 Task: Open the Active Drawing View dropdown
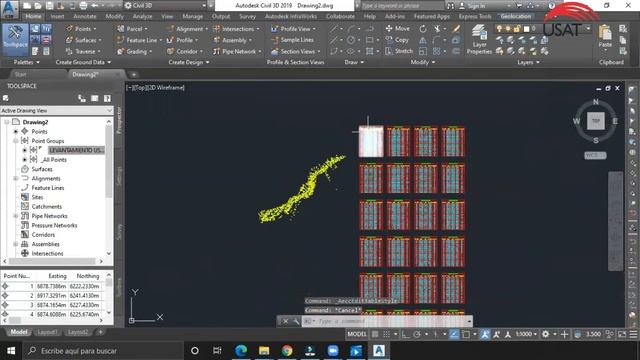[x=56, y=111]
